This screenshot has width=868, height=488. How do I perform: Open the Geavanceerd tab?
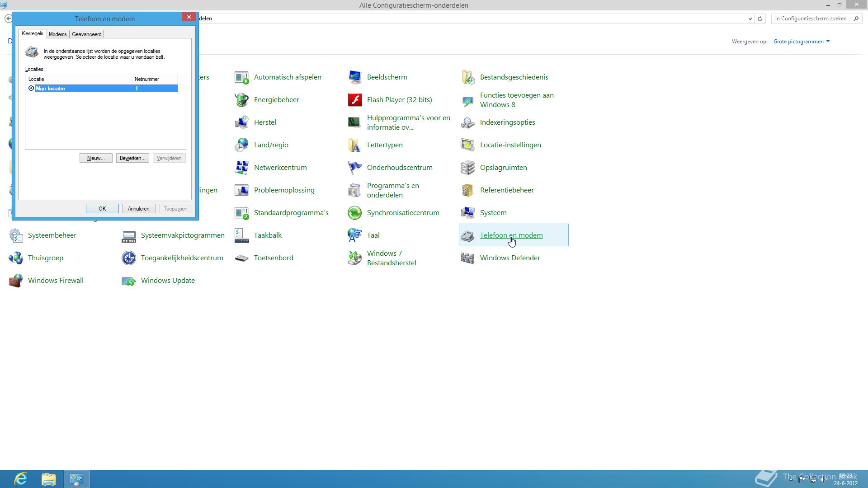[86, 34]
